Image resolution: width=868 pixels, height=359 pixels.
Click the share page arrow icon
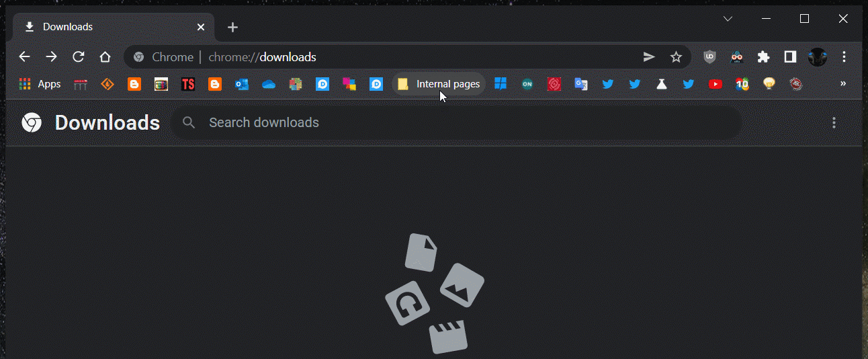[x=649, y=57]
